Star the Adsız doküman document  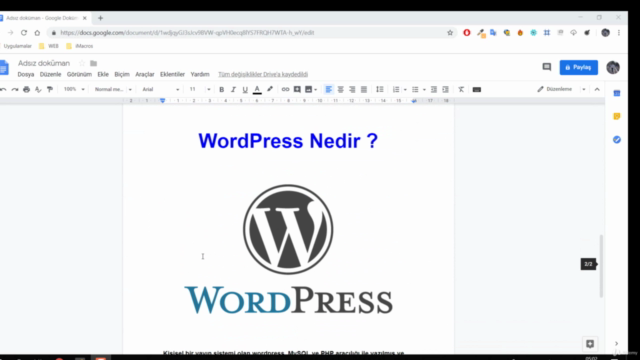(x=82, y=63)
